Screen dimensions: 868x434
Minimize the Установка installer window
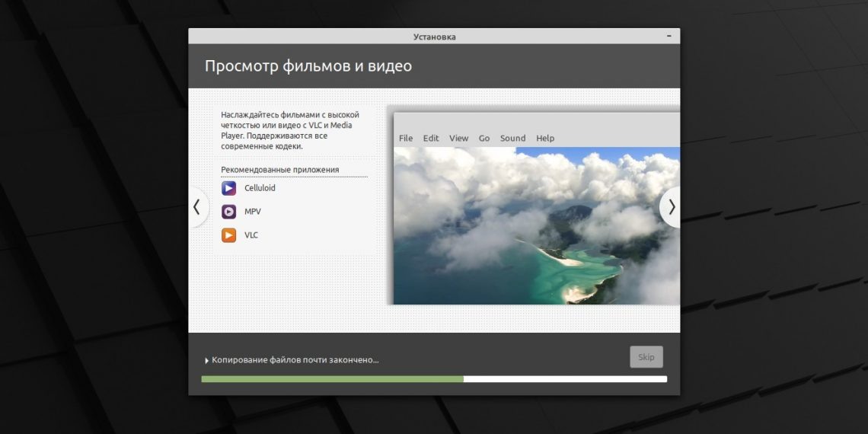click(669, 36)
